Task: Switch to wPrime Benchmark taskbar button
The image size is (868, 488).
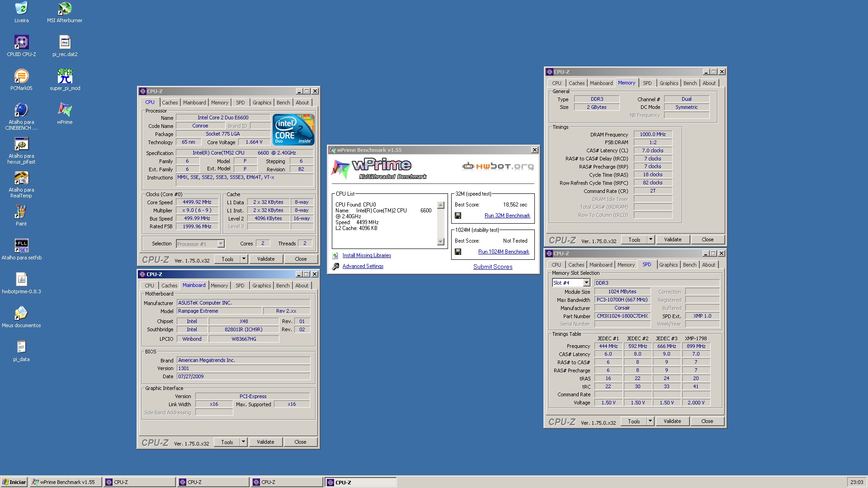Action: click(66, 482)
